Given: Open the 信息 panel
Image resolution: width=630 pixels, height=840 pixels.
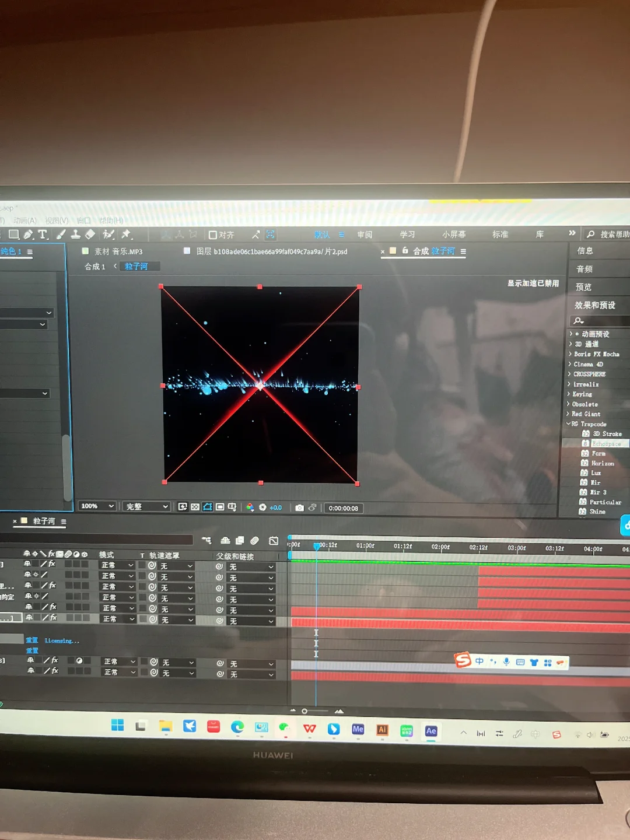Looking at the screenshot, I should 585,250.
